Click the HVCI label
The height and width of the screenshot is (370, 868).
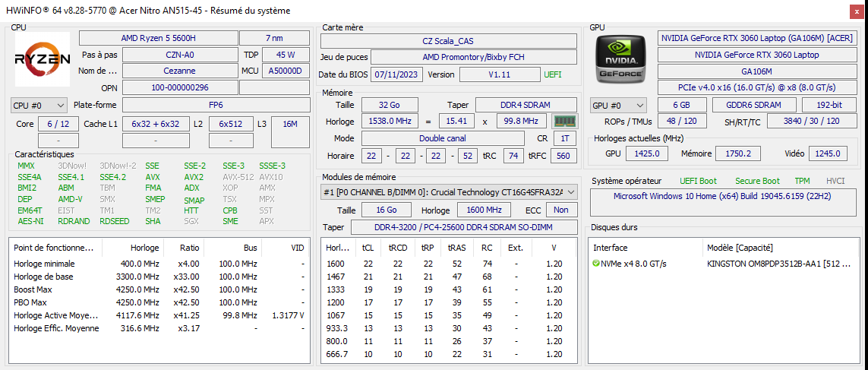click(835, 181)
